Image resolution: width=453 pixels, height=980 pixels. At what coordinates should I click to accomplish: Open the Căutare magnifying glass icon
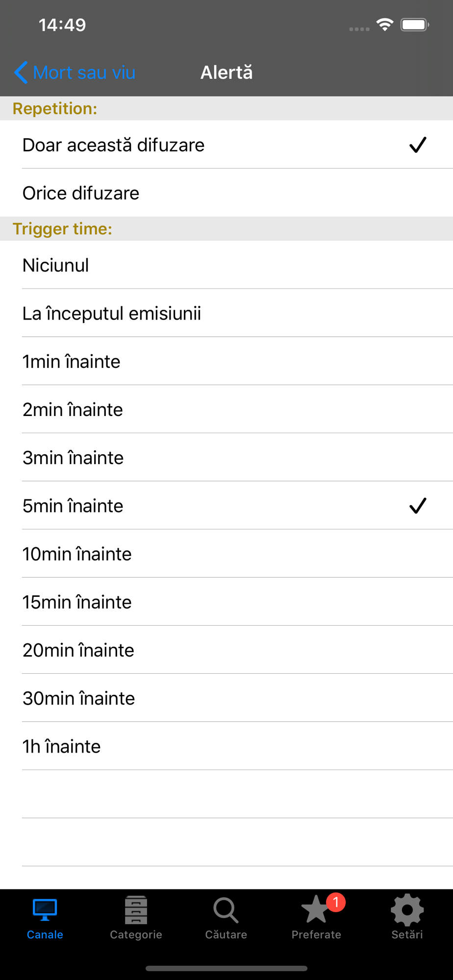point(226,910)
